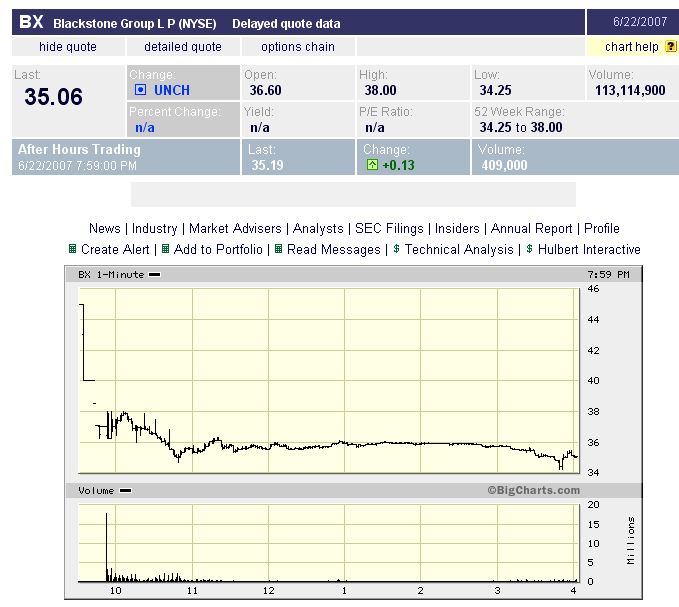Click the chart help question mark icon
Screen dimensions: 679x607
pos(670,46)
